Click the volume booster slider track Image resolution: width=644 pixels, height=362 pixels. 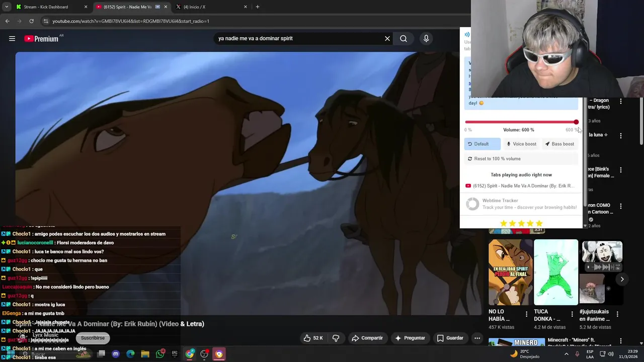520,122
